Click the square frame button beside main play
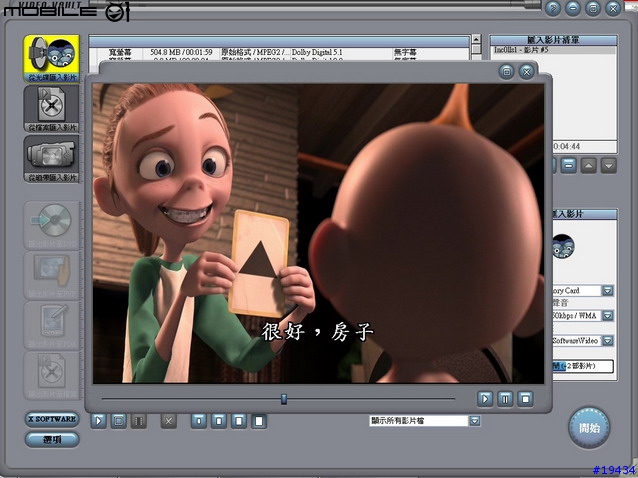 click(118, 421)
